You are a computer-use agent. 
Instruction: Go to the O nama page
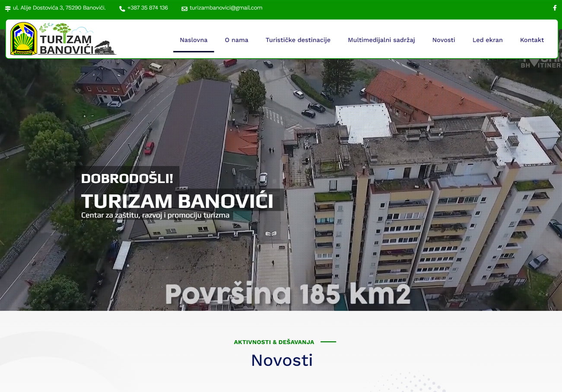click(x=236, y=40)
